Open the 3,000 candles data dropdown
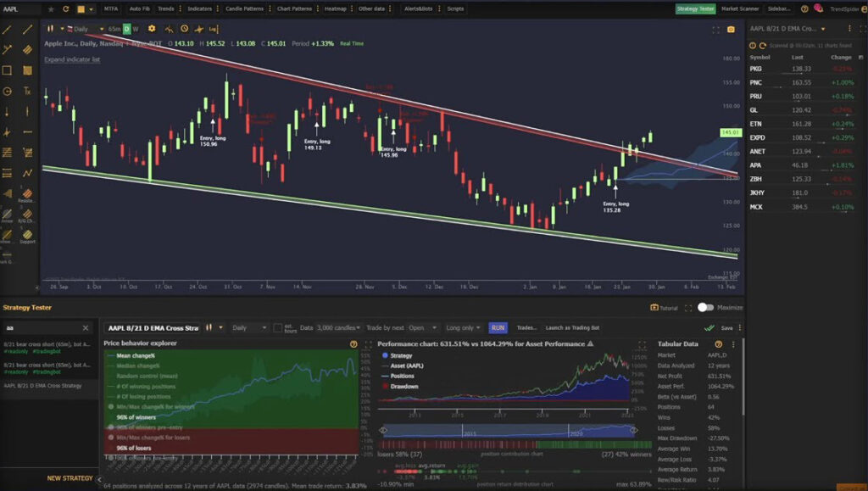Viewport: 868px width, 491px height. tap(337, 327)
